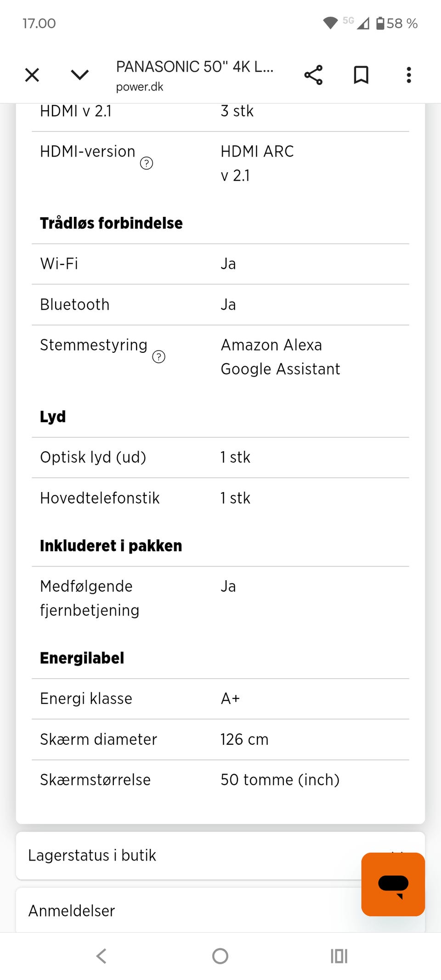Show help for HDMI-version
The height and width of the screenshot is (980, 441).
click(147, 163)
